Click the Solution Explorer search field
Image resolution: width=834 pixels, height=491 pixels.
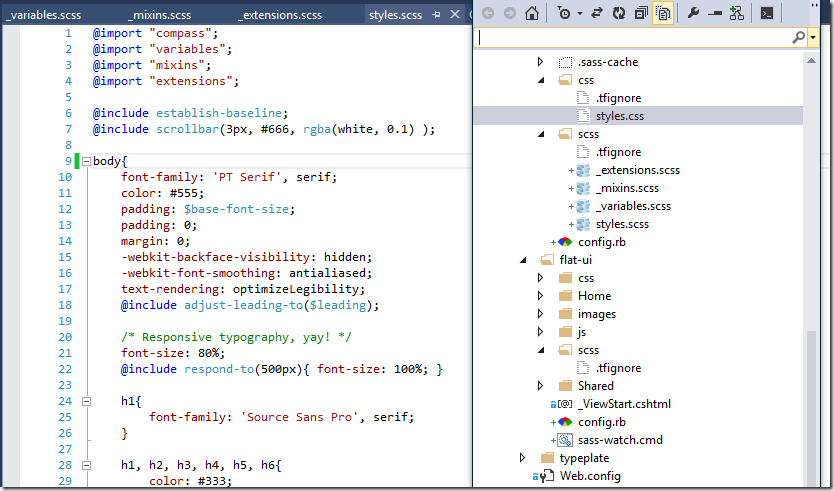632,37
